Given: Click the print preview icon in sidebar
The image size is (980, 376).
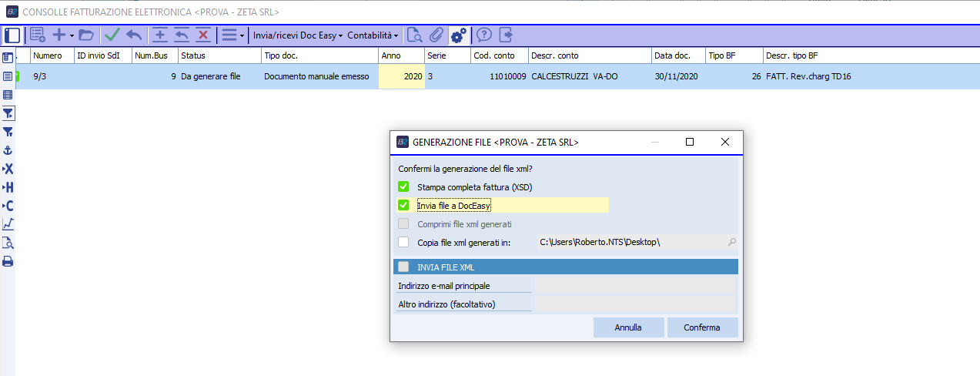Looking at the screenshot, I should tap(8, 243).
